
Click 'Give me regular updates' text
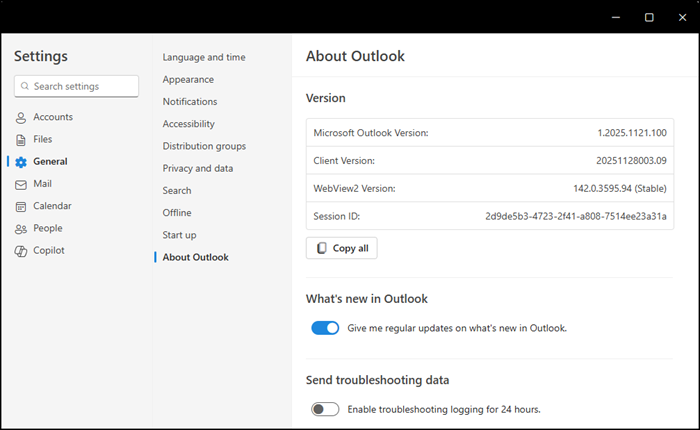[457, 328]
